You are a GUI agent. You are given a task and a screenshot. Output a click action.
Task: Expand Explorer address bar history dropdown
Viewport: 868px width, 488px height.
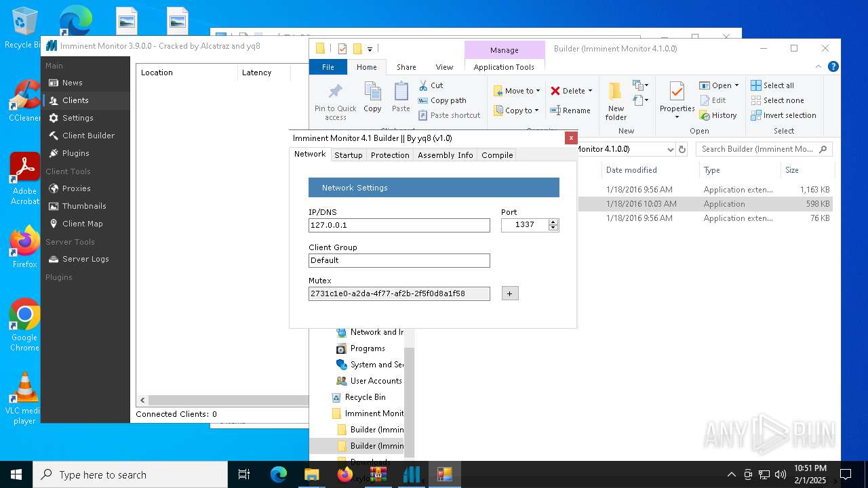click(x=670, y=149)
